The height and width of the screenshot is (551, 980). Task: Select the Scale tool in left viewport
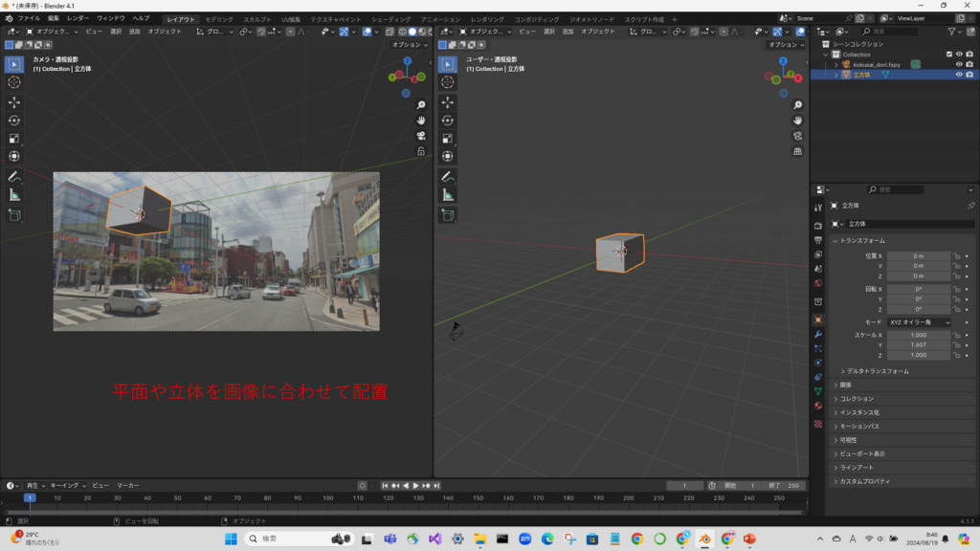[14, 138]
